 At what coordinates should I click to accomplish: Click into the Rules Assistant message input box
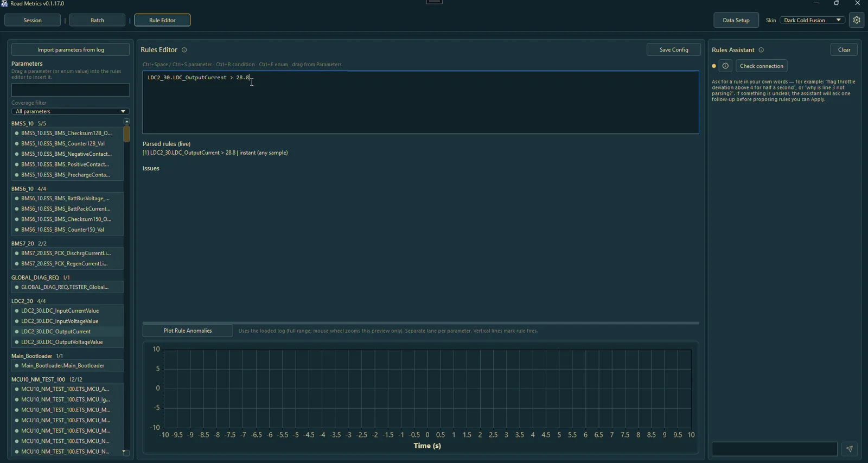point(774,449)
